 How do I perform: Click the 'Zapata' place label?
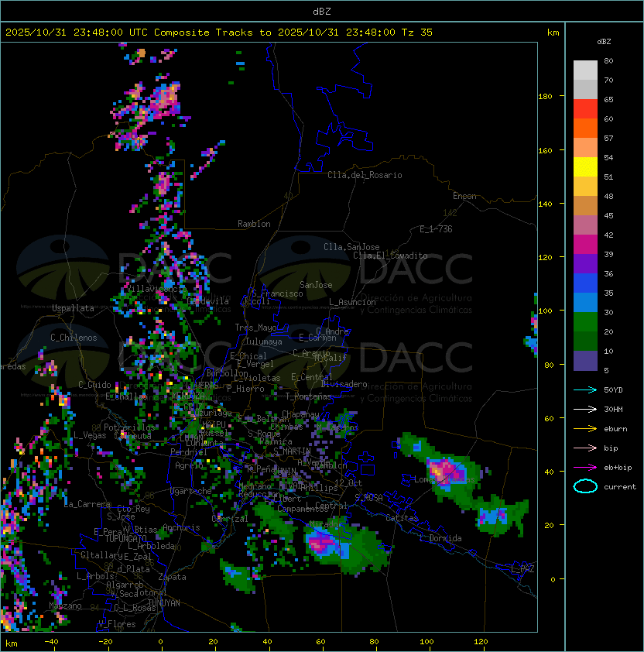point(172,577)
